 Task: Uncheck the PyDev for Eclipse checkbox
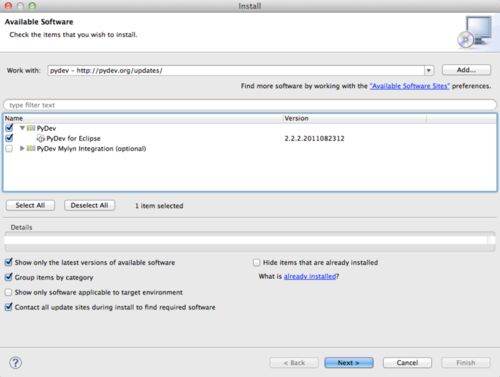click(9, 138)
